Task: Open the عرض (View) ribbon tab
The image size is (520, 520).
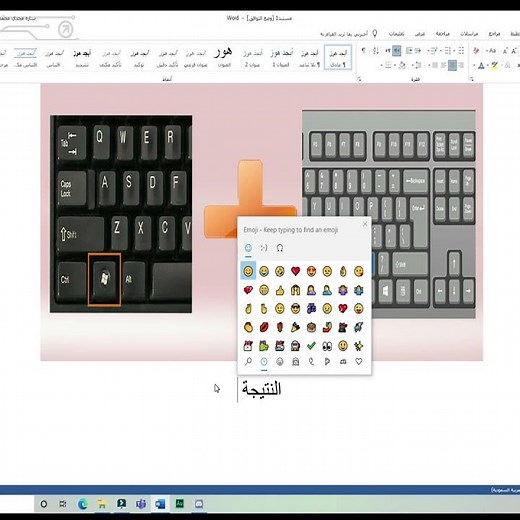Action: point(420,34)
